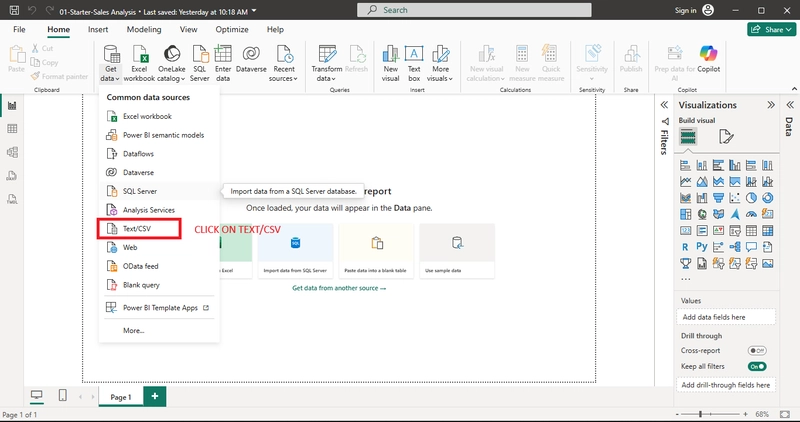Switch to desktop layout icon
Viewport: 800px width, 422px height.
tap(37, 395)
